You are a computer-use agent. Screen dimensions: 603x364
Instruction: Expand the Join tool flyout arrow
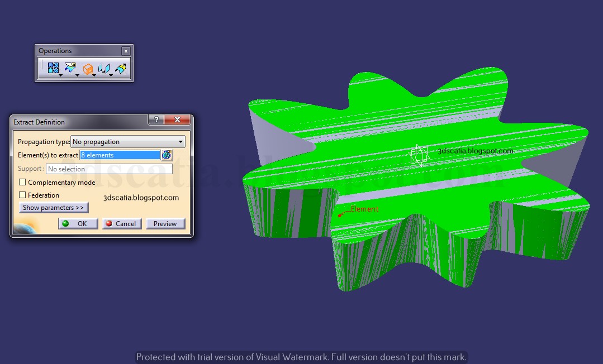click(x=61, y=75)
